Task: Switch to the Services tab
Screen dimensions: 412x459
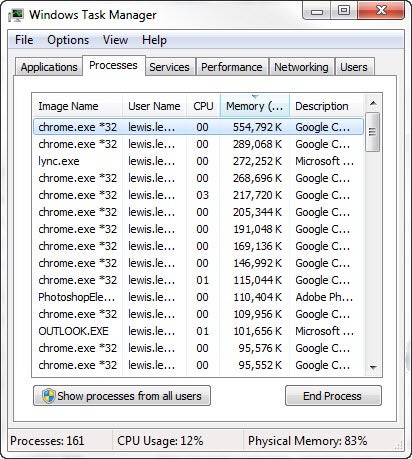Action: tap(169, 67)
